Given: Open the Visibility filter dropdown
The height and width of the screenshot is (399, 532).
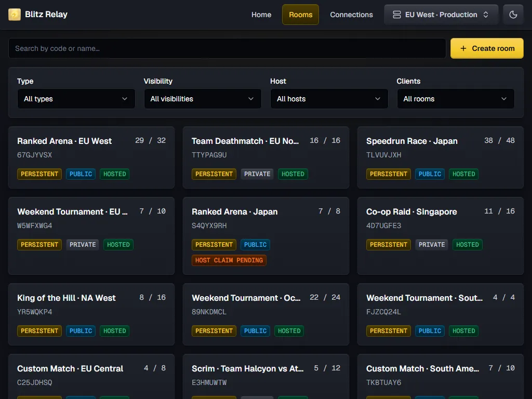Looking at the screenshot, I should [203, 99].
